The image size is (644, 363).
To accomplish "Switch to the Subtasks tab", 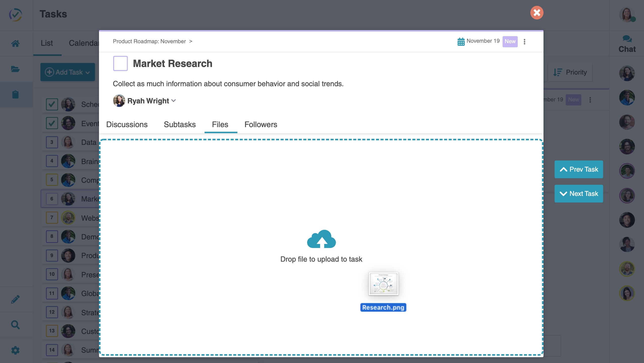I will (180, 124).
